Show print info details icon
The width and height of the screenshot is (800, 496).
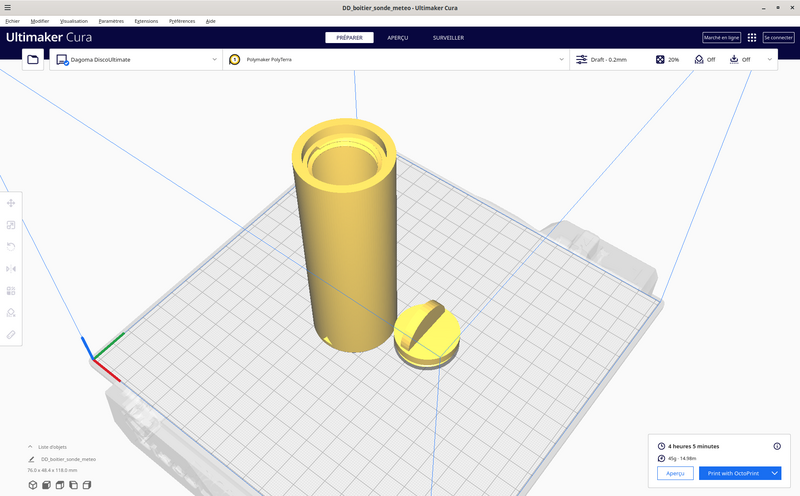point(777,447)
